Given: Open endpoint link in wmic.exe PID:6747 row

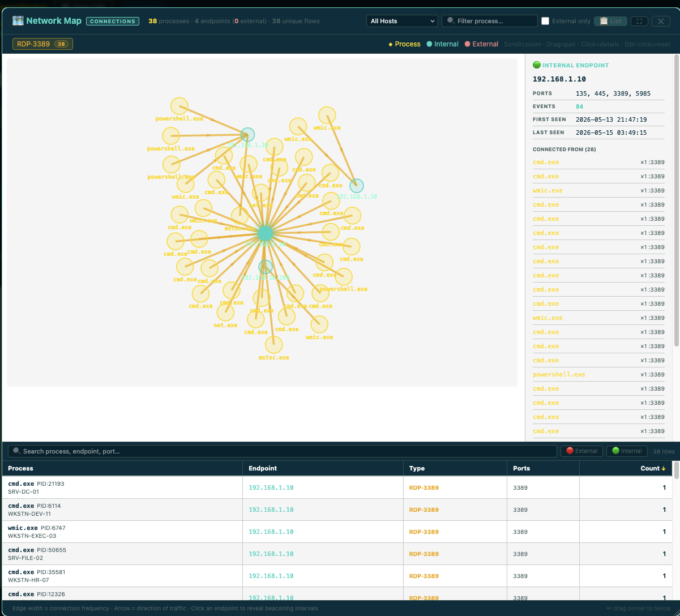Looking at the screenshot, I should (x=271, y=532).
